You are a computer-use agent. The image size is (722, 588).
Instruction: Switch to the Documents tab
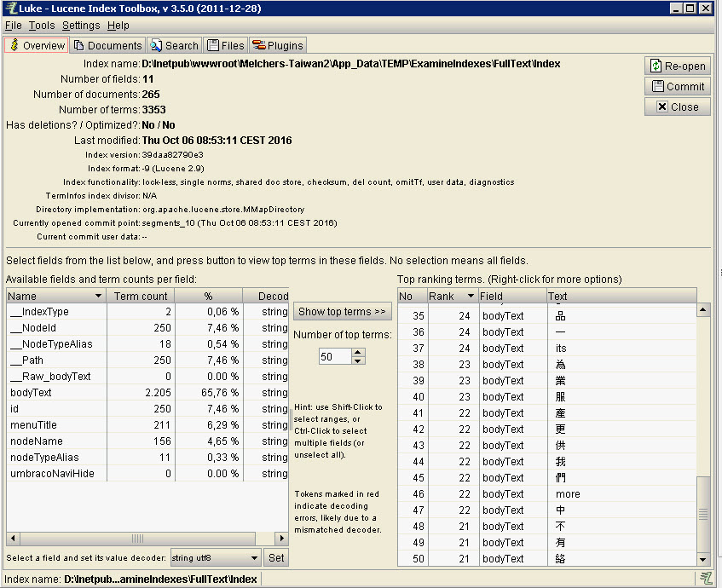click(x=108, y=45)
